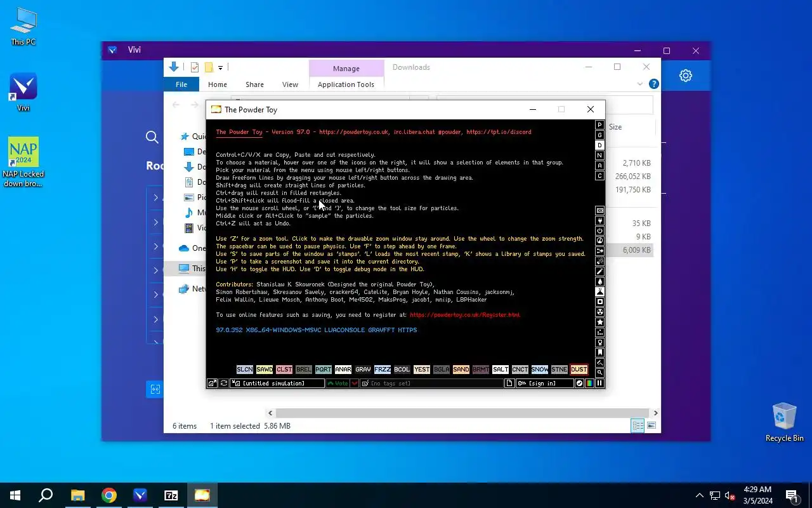Open the Radioactive elements menu icon
Image resolution: width=812 pixels, height=508 pixels.
point(599,312)
